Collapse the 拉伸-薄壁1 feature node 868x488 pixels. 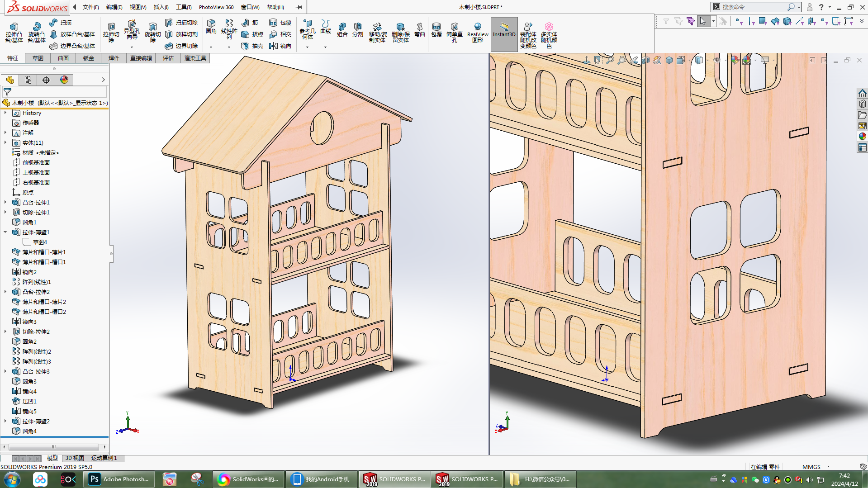pos(5,232)
